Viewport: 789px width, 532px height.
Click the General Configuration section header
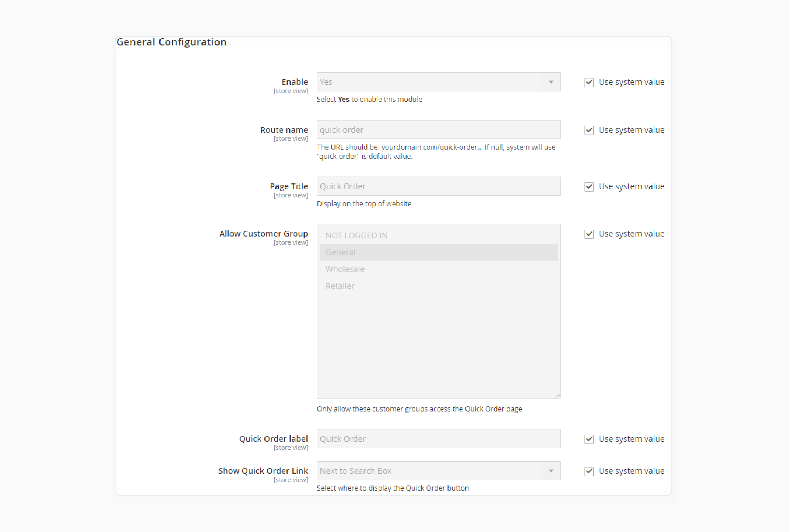(x=172, y=41)
